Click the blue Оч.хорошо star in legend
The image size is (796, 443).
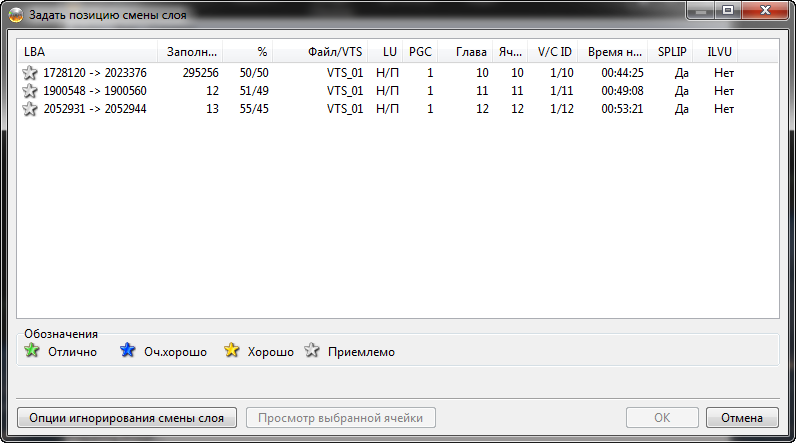[127, 350]
